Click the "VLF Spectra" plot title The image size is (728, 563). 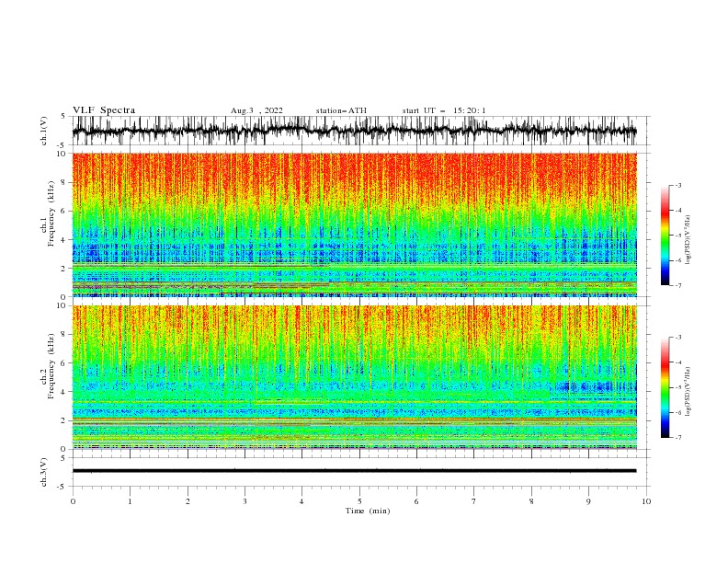click(x=104, y=110)
